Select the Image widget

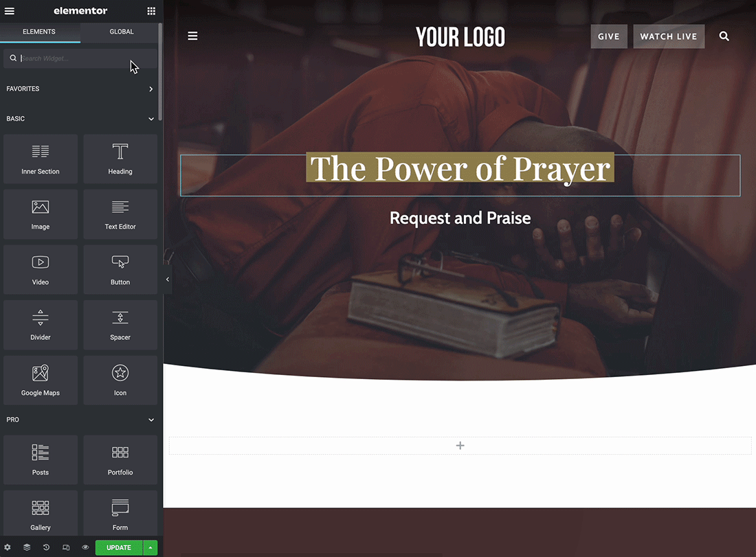(x=40, y=214)
